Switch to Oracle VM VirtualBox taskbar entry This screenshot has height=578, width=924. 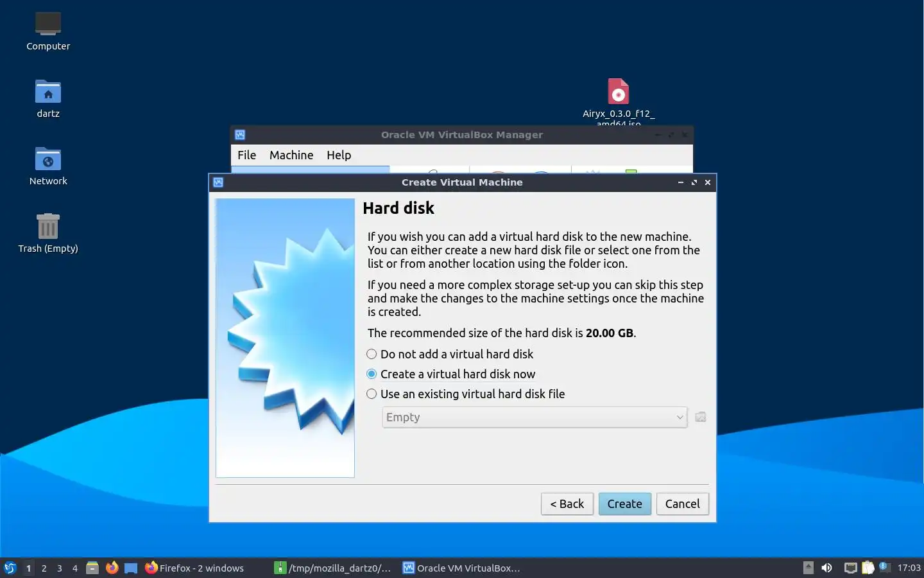pos(462,568)
